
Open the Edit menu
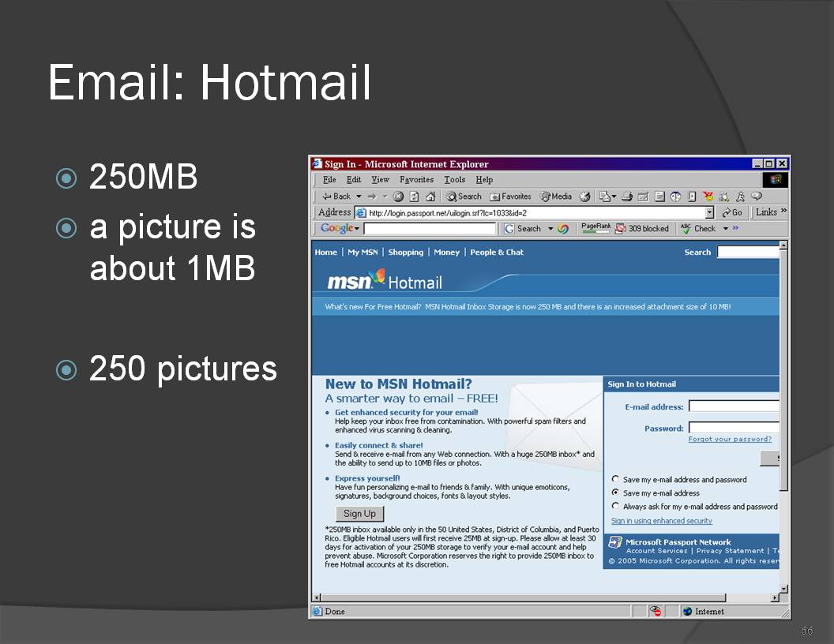click(354, 180)
